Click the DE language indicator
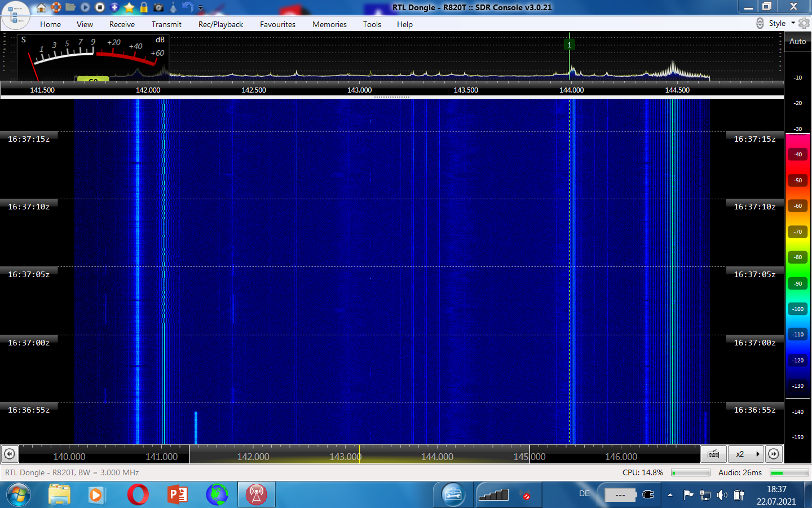Viewport: 812px width, 508px height. pyautogui.click(x=584, y=493)
